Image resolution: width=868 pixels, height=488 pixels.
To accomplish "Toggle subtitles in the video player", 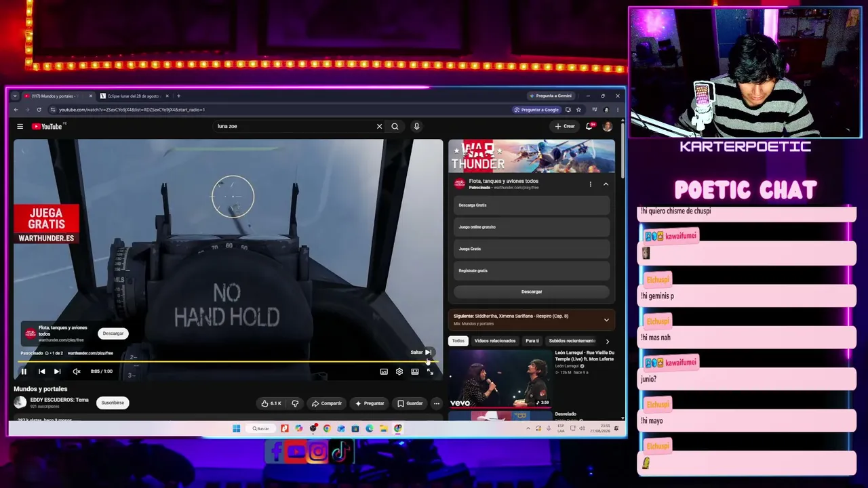I will pyautogui.click(x=384, y=371).
